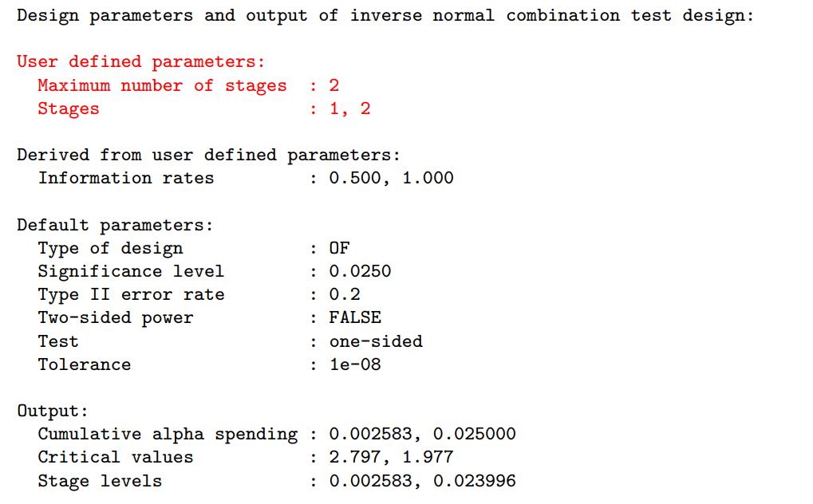Click the information rates value '0.500, 1.000'

coord(391,178)
